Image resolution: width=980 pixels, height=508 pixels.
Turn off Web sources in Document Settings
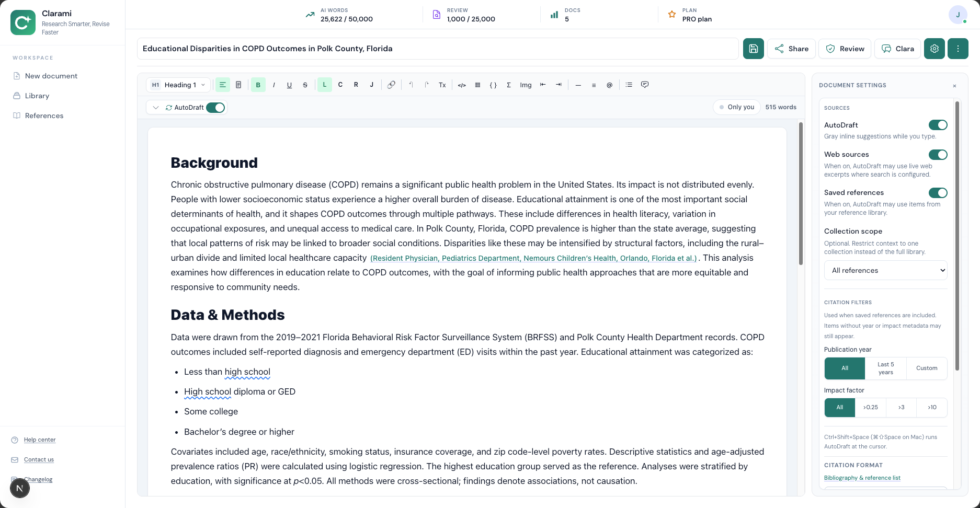(938, 155)
